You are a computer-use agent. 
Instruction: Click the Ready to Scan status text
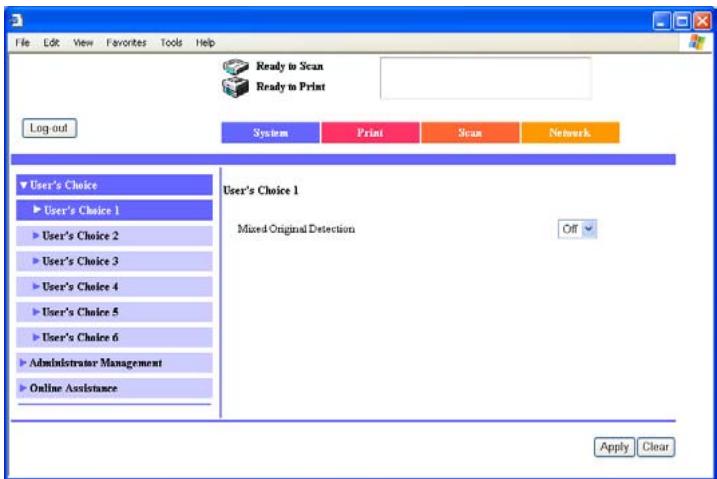[290, 66]
